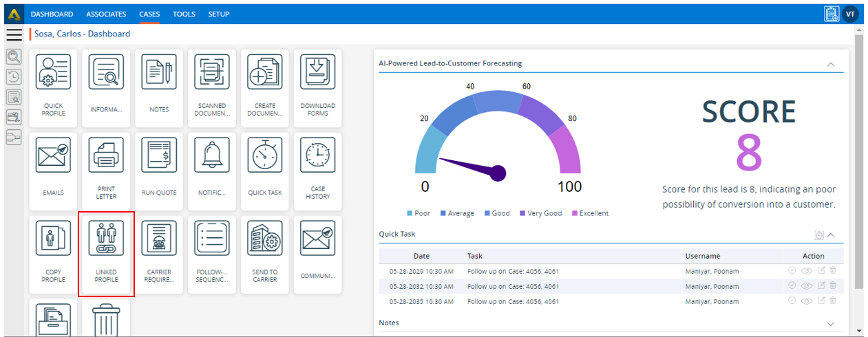View the 05-28-2032 task via eye icon

click(x=806, y=285)
